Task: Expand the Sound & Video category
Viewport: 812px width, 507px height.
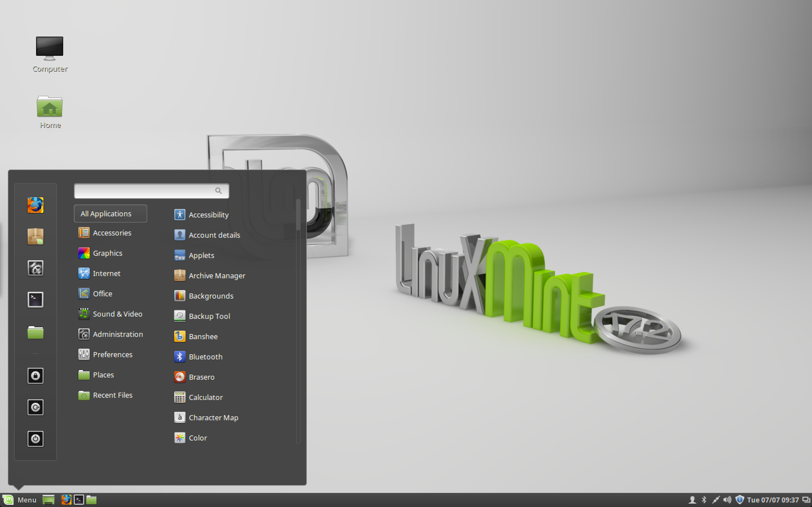Action: pos(117,313)
